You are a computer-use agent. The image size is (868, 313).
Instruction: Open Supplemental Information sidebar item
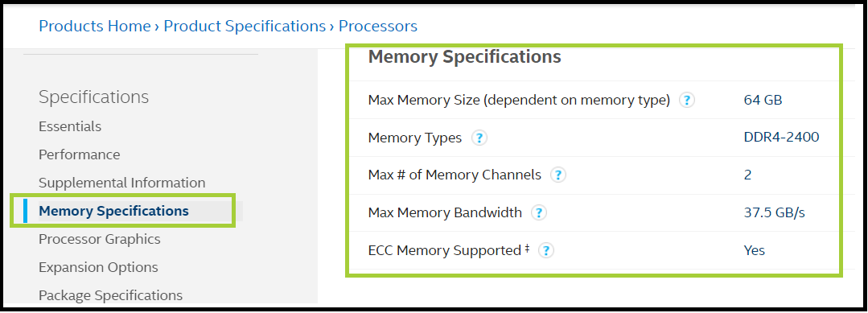pos(121,183)
